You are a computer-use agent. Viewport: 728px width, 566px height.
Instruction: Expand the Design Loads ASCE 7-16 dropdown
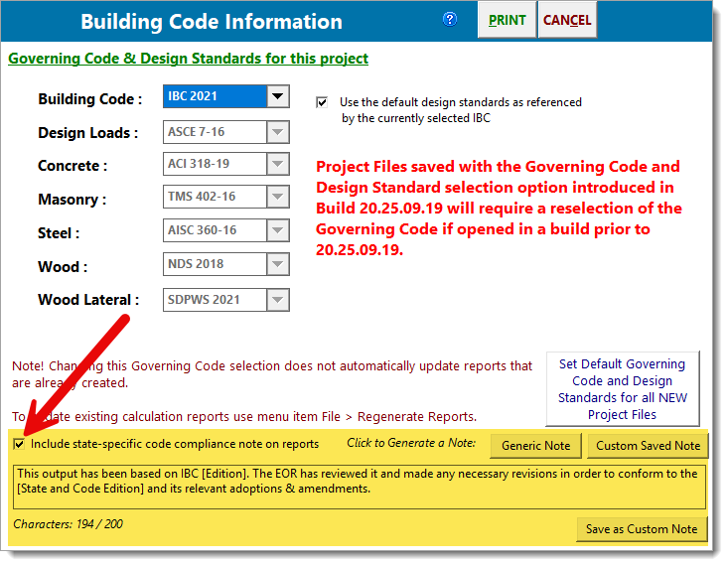pyautogui.click(x=278, y=132)
